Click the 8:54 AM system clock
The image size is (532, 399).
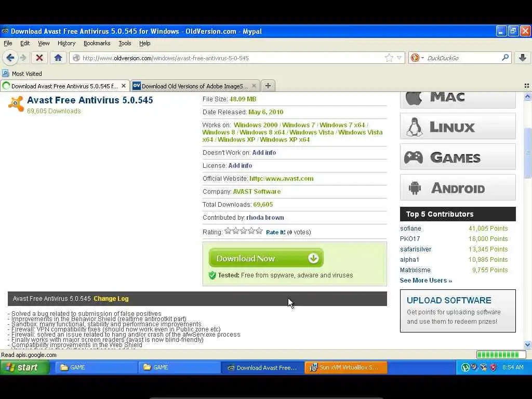pos(513,367)
